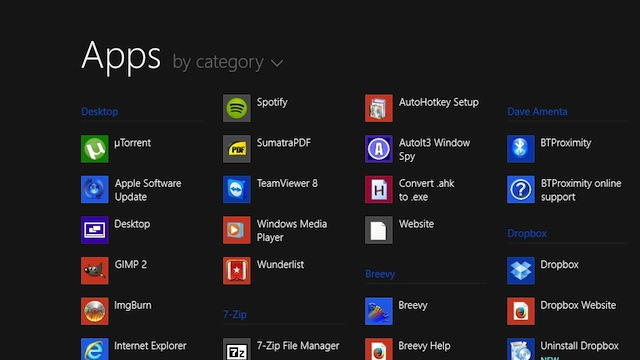Launch BTProximity Bluetooth icon
This screenshot has height=360, width=640.
click(521, 149)
